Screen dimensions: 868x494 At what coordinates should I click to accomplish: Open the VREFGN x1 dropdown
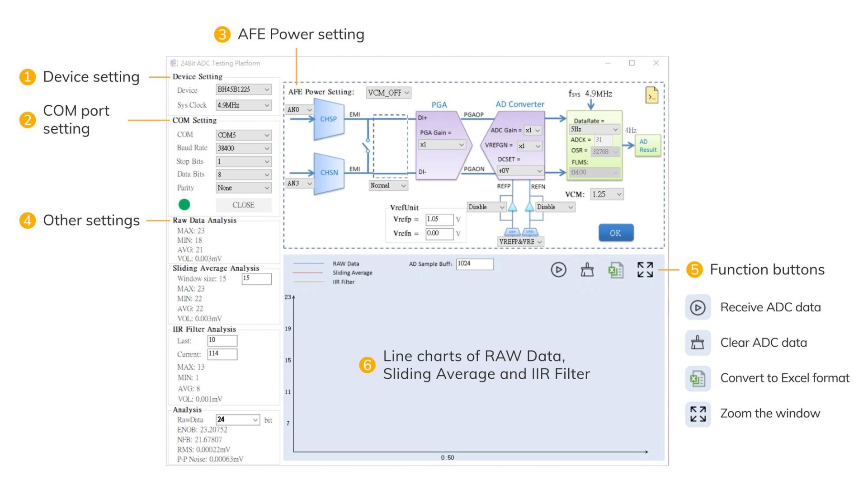tap(529, 146)
